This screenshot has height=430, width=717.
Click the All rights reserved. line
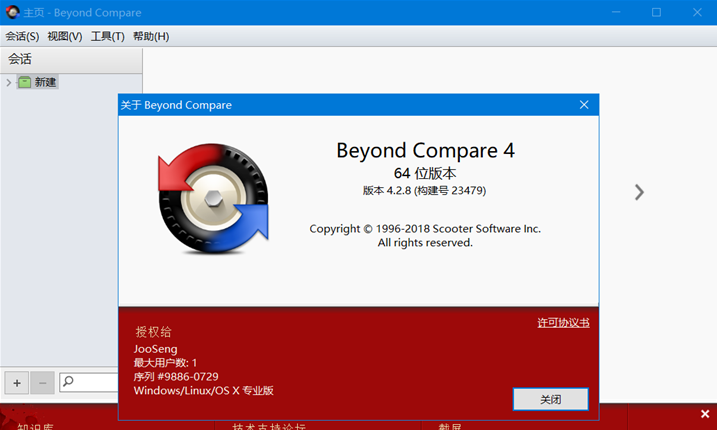(425, 243)
